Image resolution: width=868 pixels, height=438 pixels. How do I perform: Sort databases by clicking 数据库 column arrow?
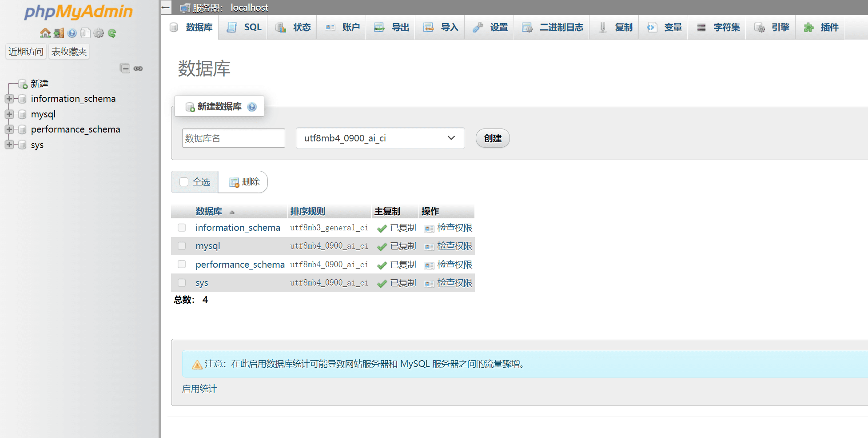click(x=232, y=212)
